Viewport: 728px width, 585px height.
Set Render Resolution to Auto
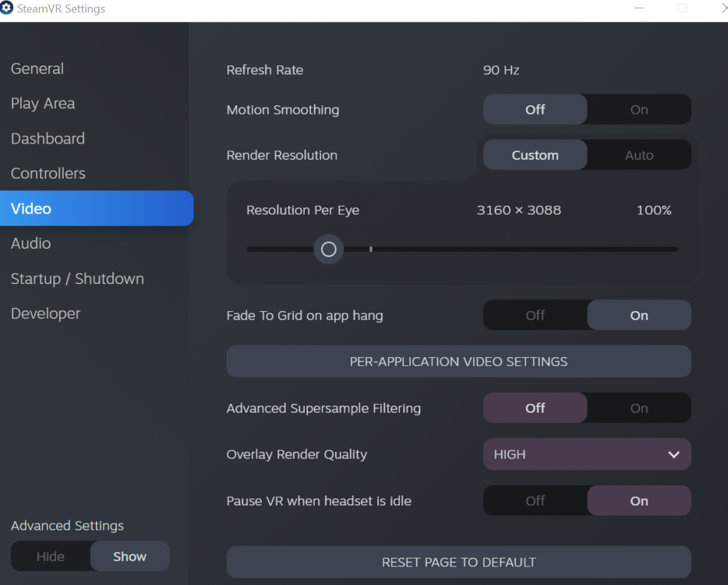coord(638,155)
